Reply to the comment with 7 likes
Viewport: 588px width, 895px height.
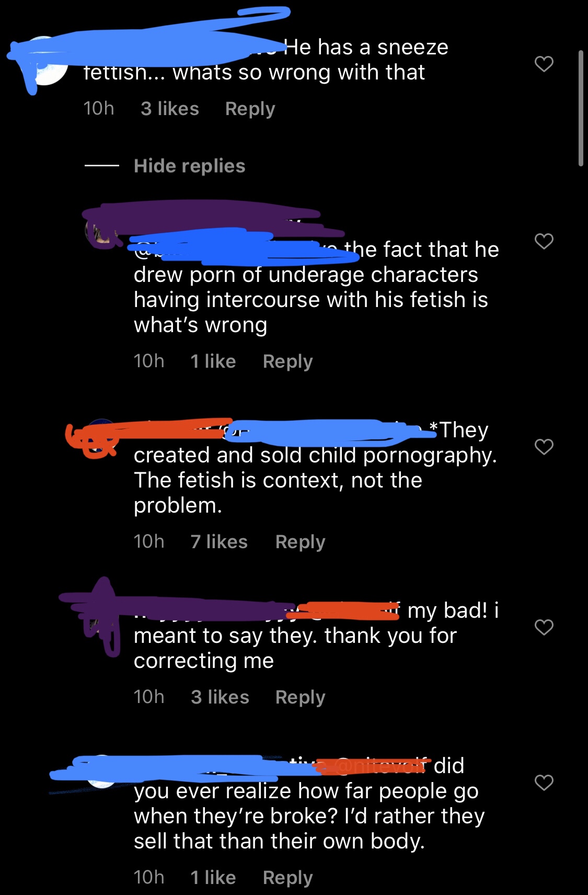pos(300,542)
